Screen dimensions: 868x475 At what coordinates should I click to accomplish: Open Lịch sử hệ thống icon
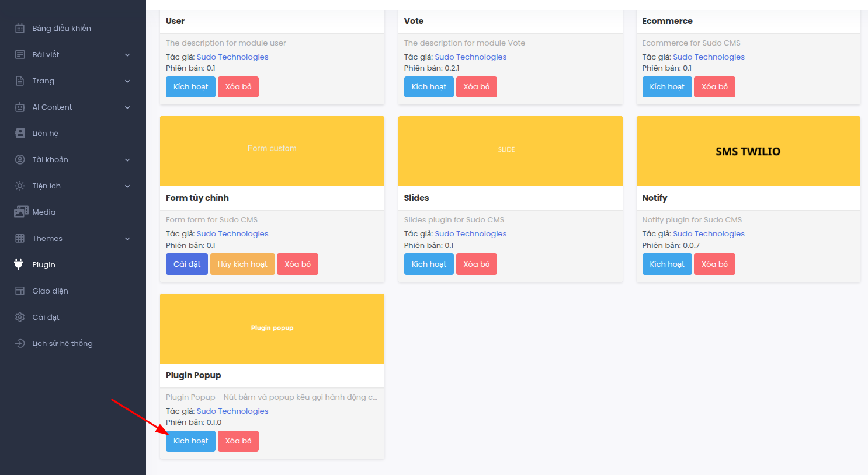pyautogui.click(x=20, y=343)
